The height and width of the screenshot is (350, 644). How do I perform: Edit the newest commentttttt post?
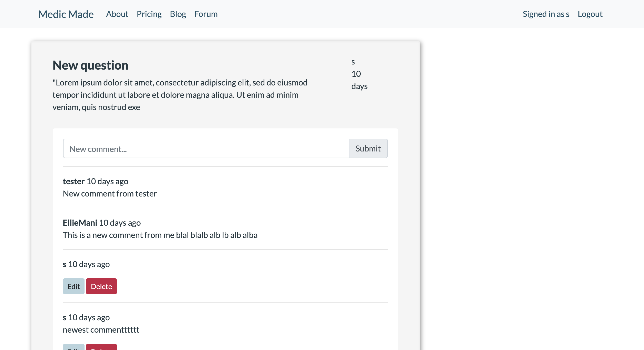pos(74,348)
